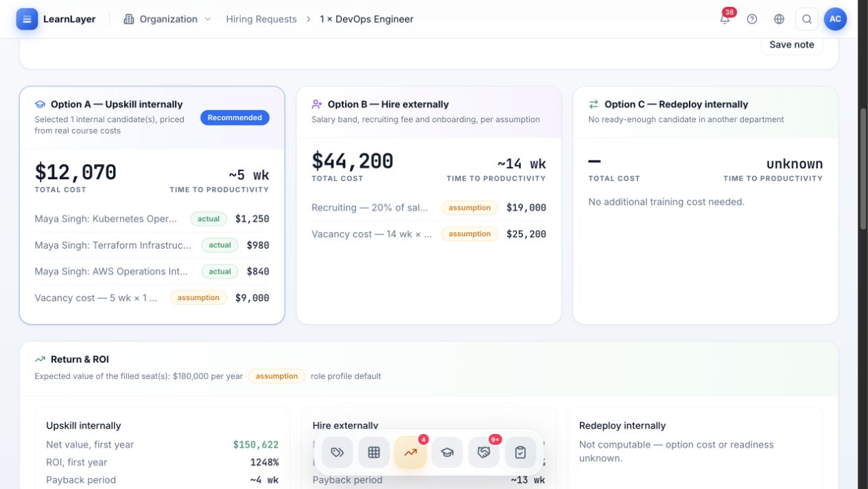Go to Hiring Requests breadcrumb
The width and height of the screenshot is (868, 489).
tap(261, 19)
